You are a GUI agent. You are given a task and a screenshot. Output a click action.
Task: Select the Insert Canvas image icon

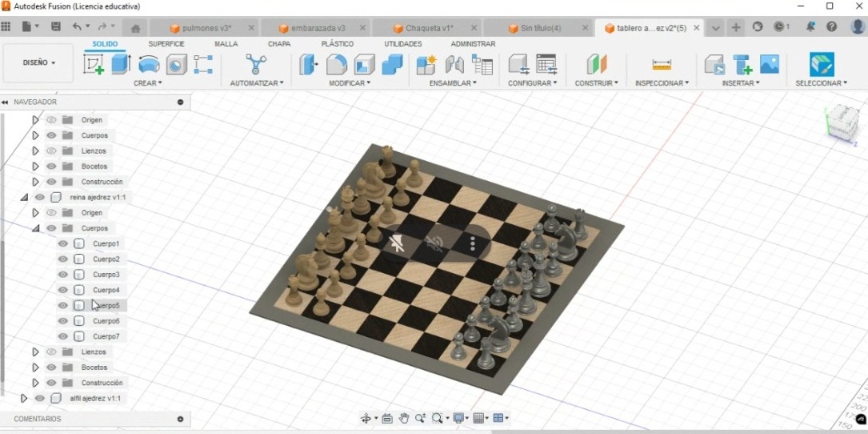click(770, 64)
